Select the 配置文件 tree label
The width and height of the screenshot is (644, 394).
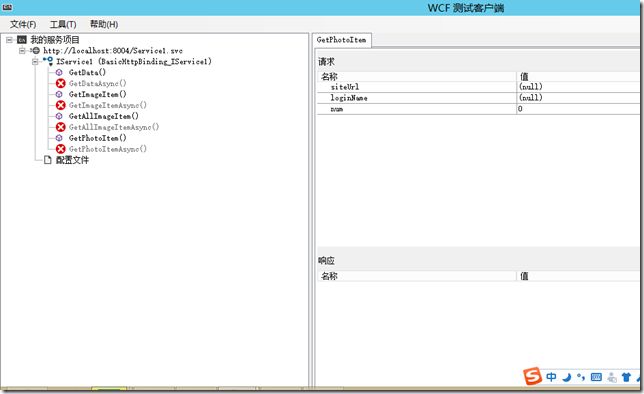(x=72, y=160)
